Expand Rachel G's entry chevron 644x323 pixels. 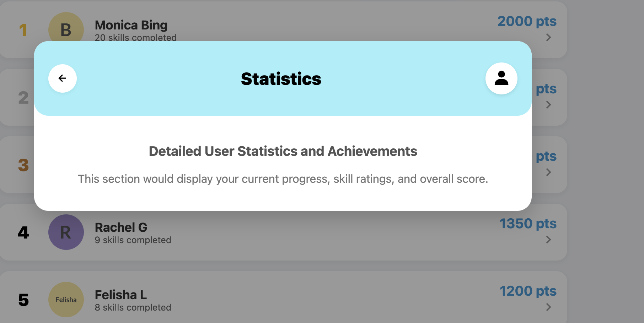pos(548,240)
